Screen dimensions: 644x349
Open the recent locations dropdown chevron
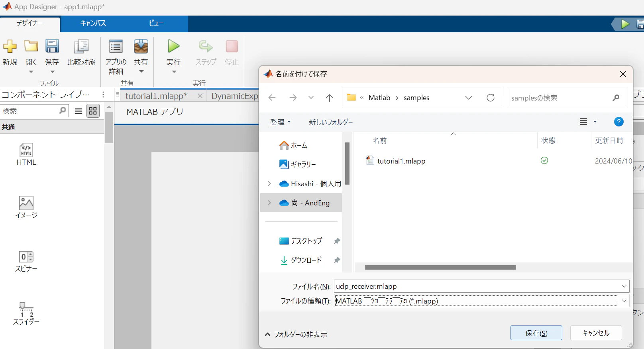click(311, 98)
